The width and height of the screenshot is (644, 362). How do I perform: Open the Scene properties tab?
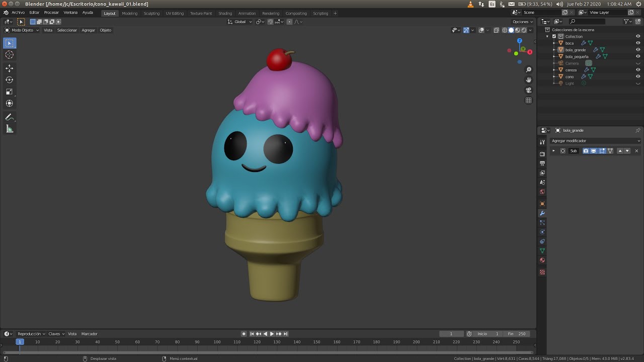click(542, 182)
